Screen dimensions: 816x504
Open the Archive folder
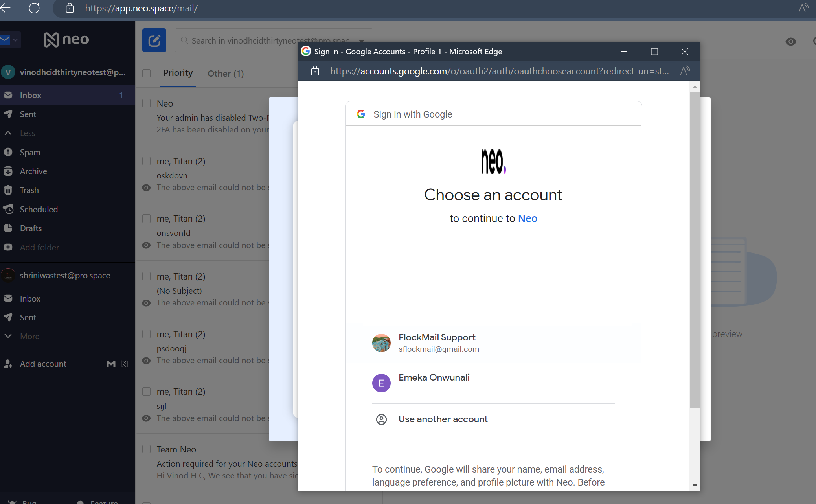(68, 171)
